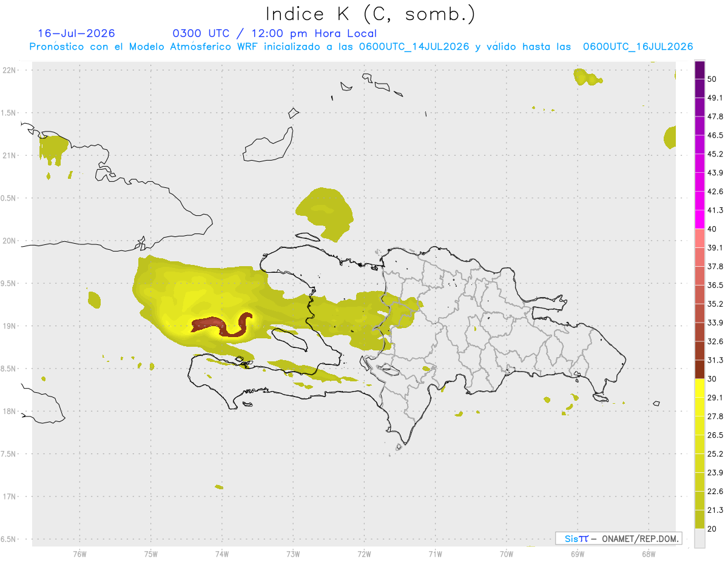Click the color bar threshold label "30"
The image size is (728, 562).
click(x=712, y=379)
